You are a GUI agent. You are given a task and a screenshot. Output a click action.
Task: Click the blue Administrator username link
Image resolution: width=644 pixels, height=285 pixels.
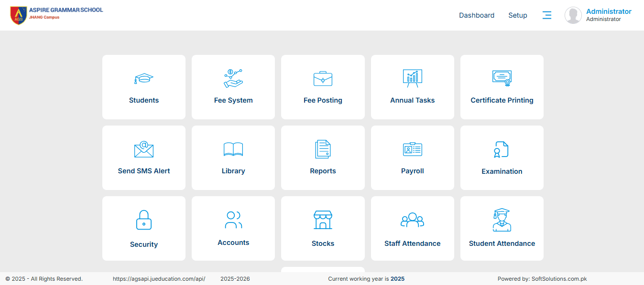(609, 11)
